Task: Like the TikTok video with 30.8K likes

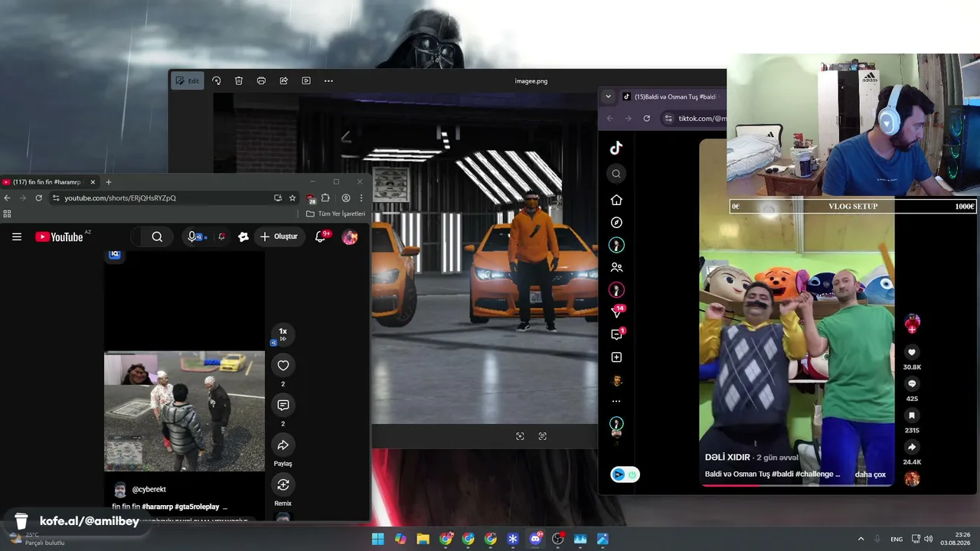Action: (912, 353)
